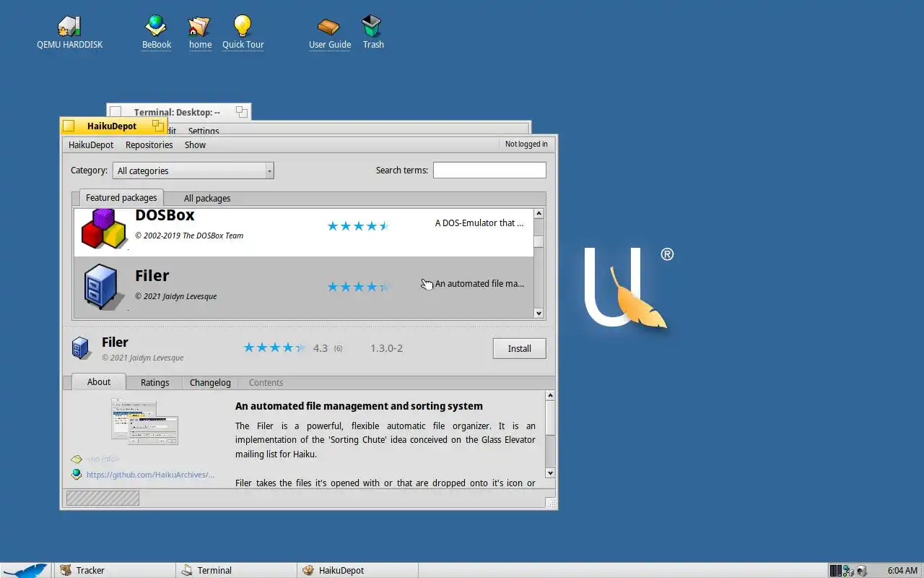
Task: Click the ProcessController CPU bars in the tray
Action: point(835,571)
